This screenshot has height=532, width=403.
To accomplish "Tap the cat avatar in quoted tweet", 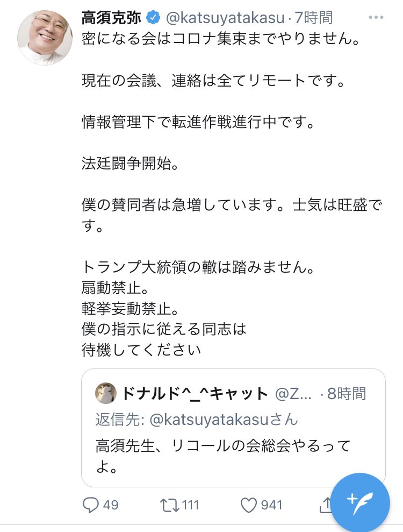I will (105, 393).
